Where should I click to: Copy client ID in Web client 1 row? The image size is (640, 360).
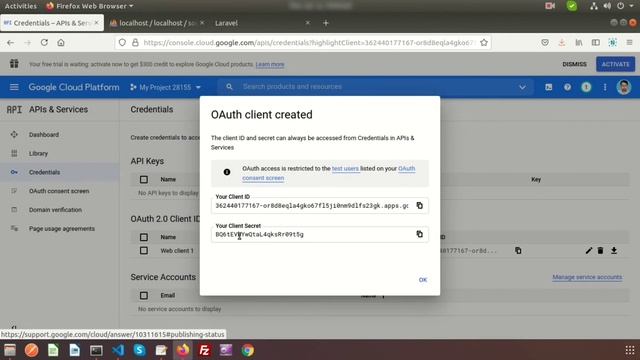pos(518,251)
